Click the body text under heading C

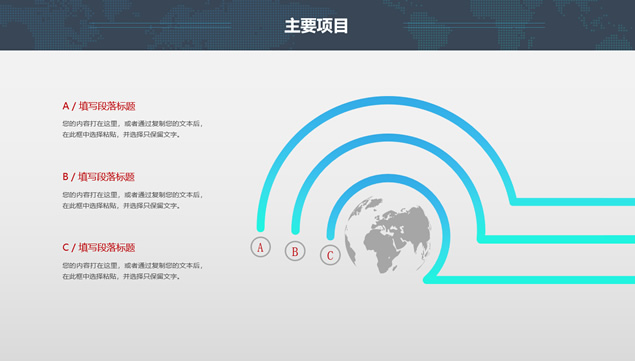[132, 271]
